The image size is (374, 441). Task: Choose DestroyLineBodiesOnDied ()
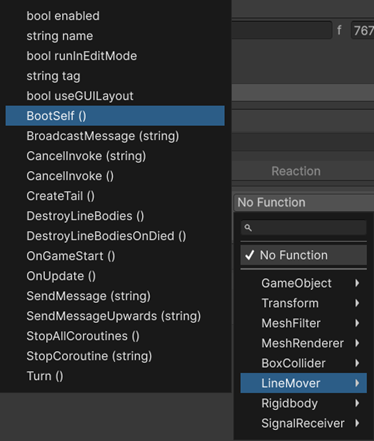click(x=115, y=236)
